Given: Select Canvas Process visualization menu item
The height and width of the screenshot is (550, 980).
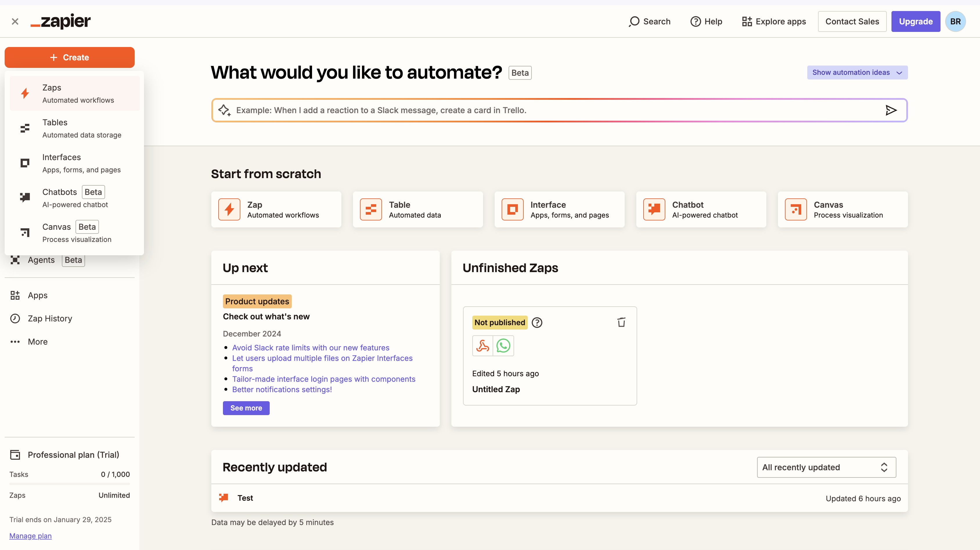Looking at the screenshot, I should [75, 233].
